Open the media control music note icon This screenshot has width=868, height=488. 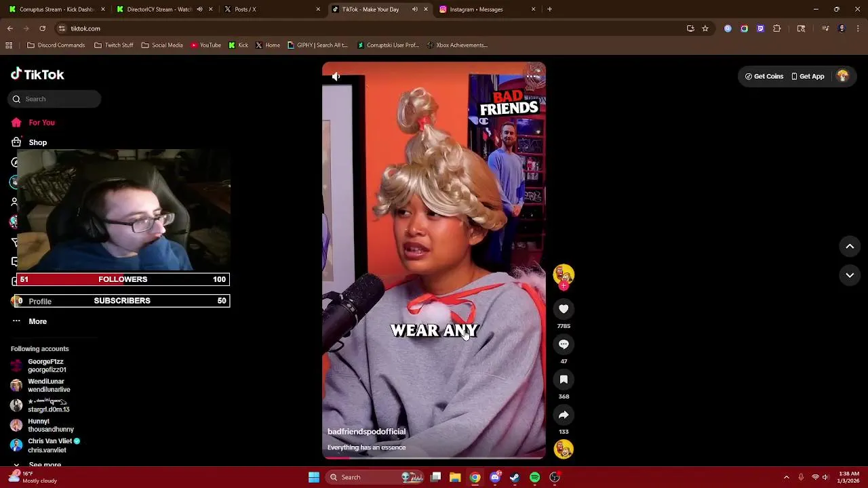(x=825, y=28)
